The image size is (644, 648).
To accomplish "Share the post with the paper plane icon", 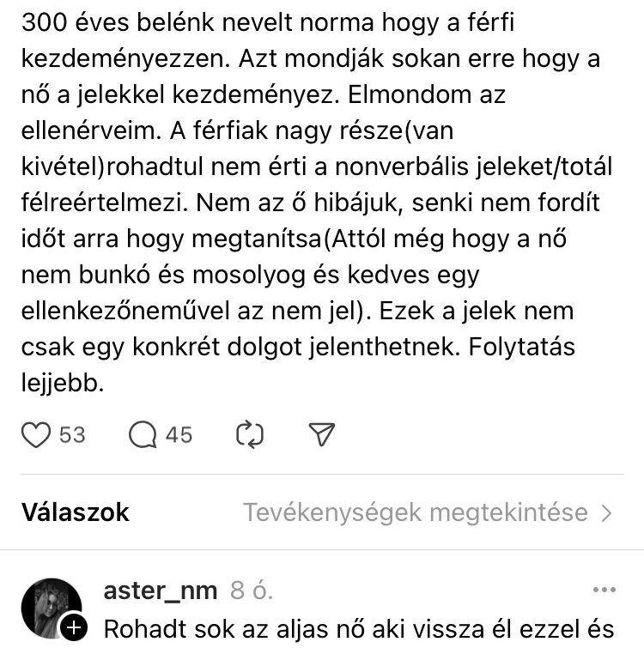I will (320, 436).
